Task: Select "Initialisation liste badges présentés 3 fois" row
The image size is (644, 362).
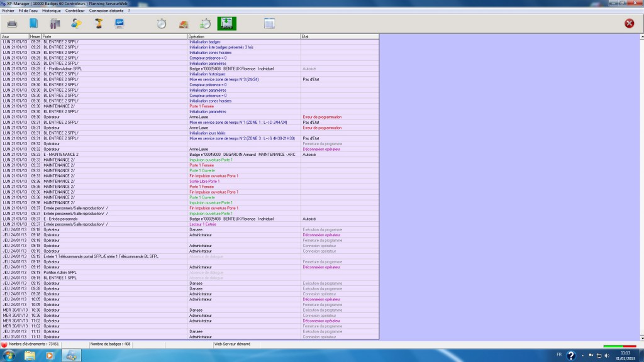Action: pyautogui.click(x=190, y=47)
